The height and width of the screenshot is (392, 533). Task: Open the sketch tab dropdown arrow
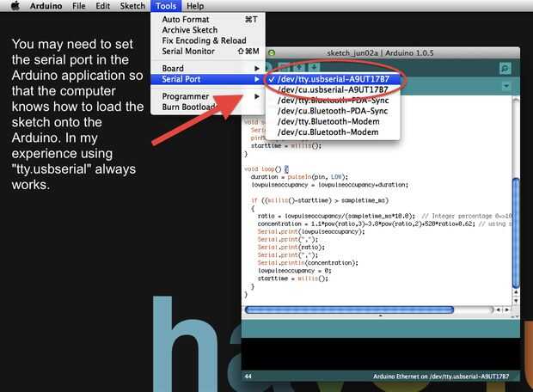[x=506, y=86]
